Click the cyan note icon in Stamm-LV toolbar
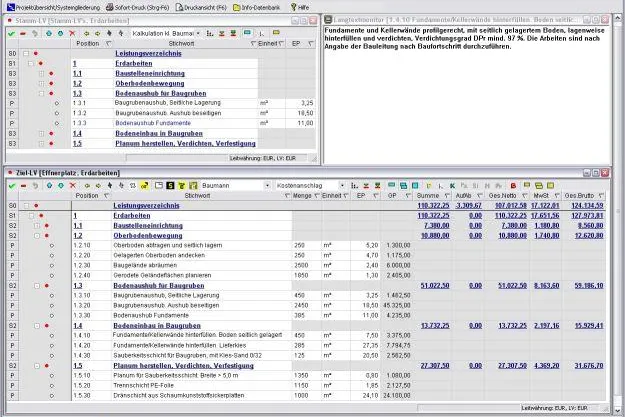Image resolution: width=625 pixels, height=417 pixels. pos(248,33)
